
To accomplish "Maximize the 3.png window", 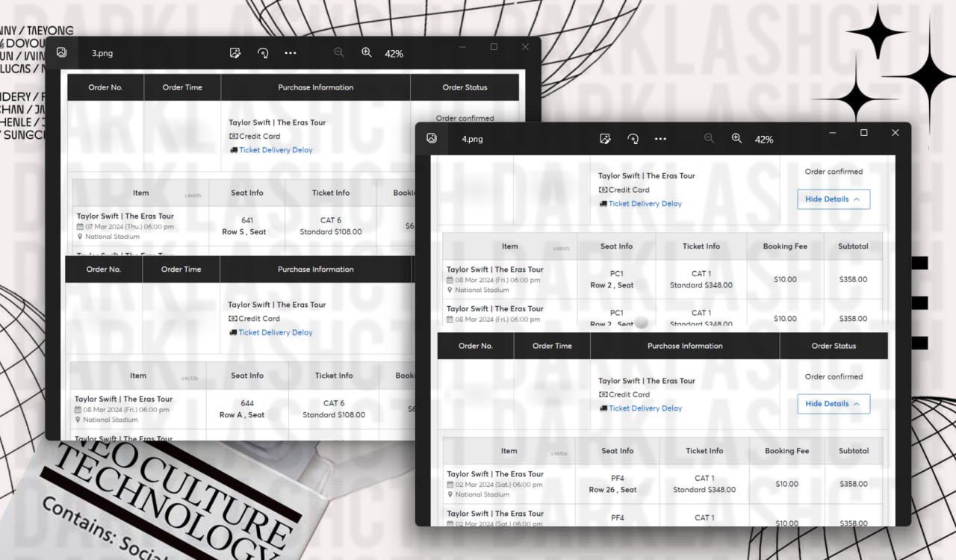I will tap(494, 47).
